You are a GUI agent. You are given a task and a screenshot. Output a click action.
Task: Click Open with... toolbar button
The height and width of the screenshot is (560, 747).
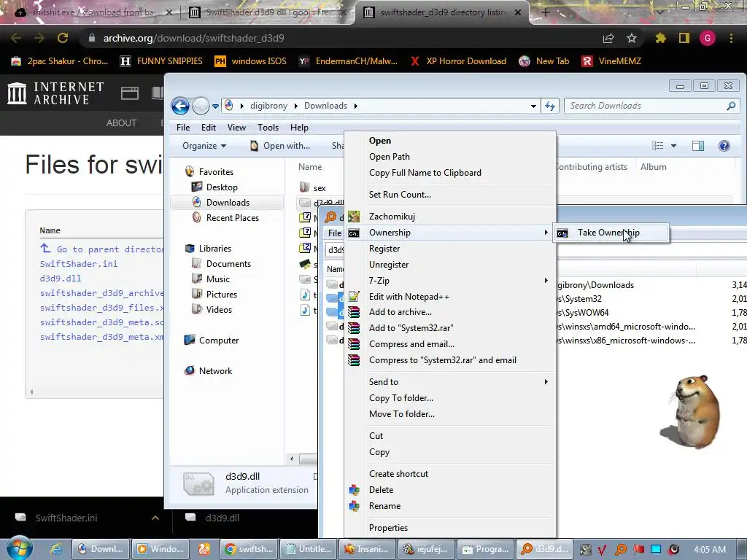coord(279,146)
